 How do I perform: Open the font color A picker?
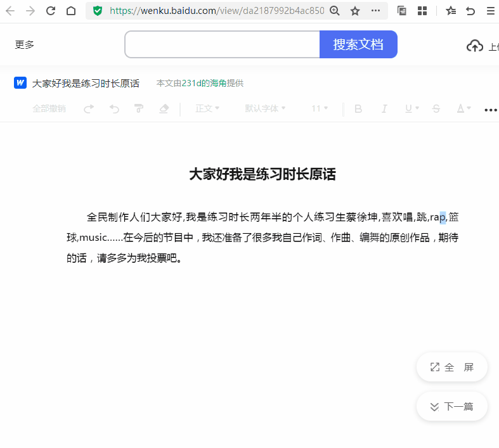click(463, 109)
